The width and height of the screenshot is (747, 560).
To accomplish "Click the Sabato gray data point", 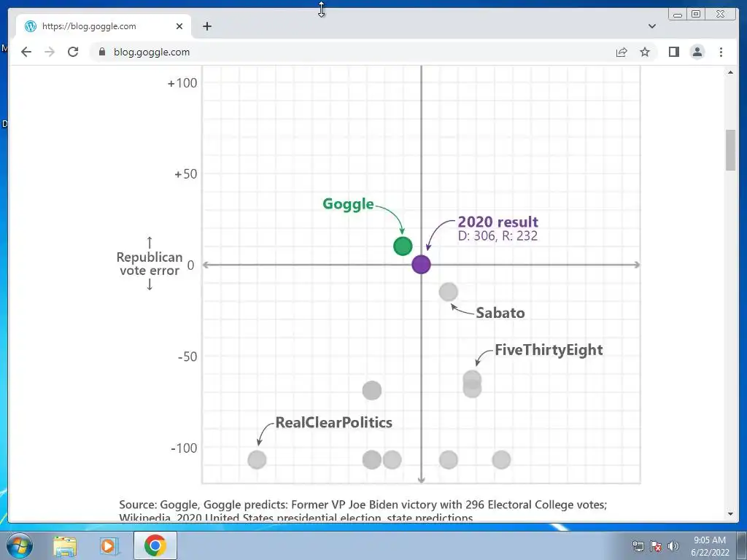I will (449, 292).
